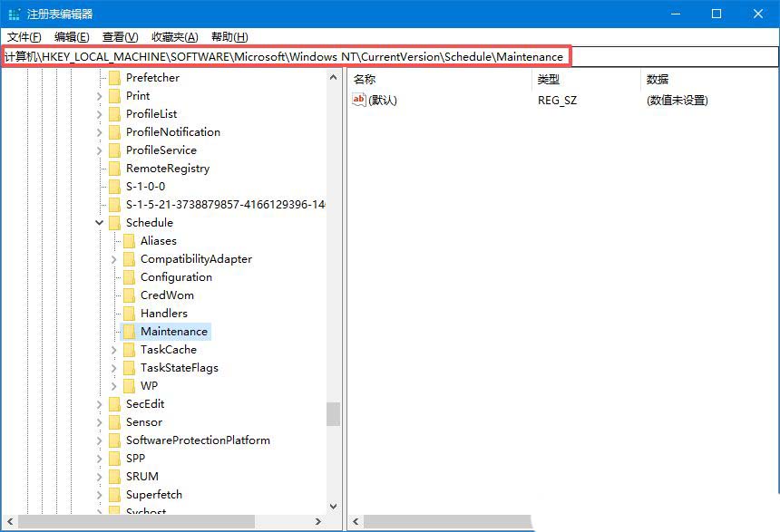Viewport: 780px width, 532px height.
Task: Expand the Superfetch key
Action: pos(100,495)
